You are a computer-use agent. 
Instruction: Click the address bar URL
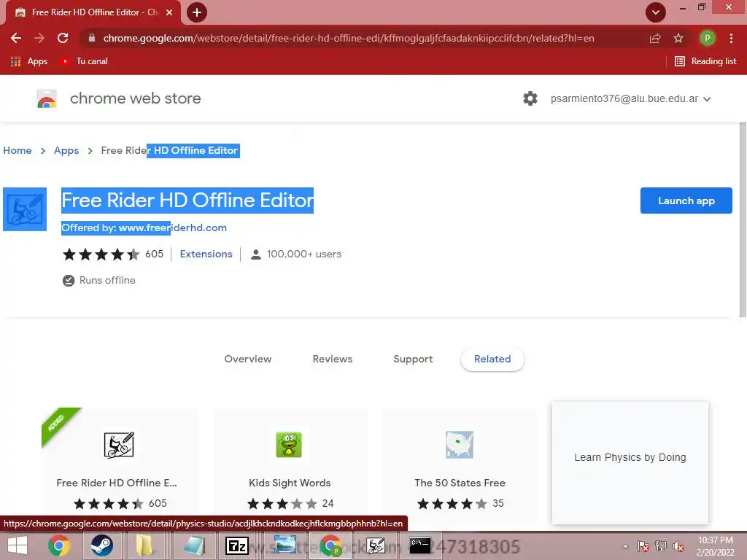pyautogui.click(x=349, y=38)
